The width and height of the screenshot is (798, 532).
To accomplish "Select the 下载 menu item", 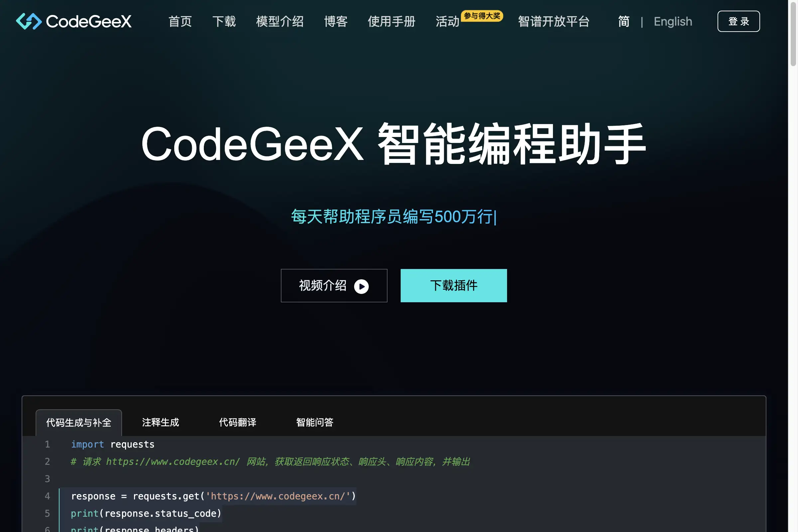I will 224,21.
